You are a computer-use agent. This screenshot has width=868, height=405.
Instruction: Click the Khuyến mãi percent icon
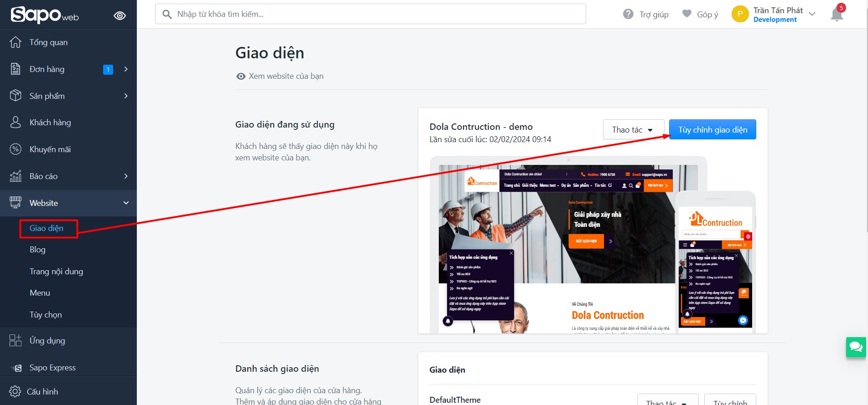16,149
